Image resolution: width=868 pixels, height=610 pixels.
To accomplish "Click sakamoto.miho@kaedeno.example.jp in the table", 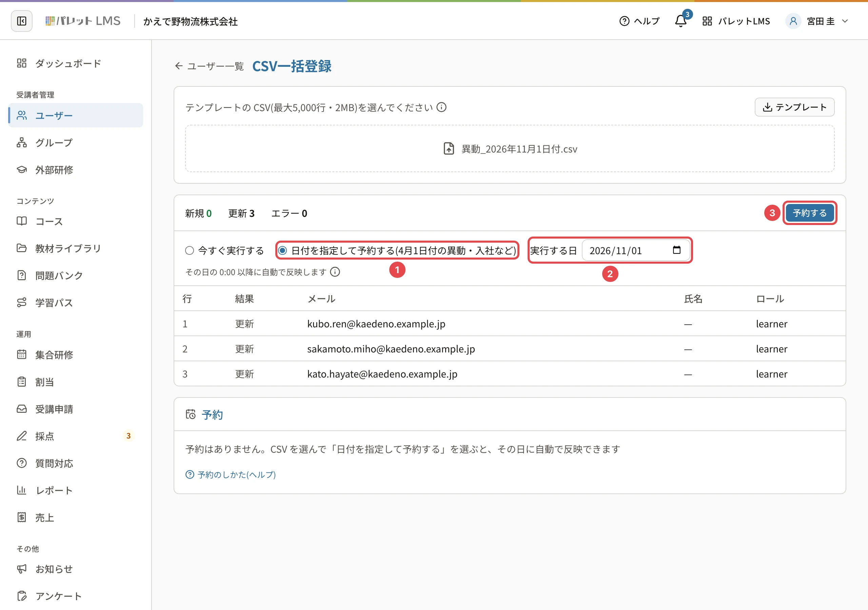I will 391,349.
